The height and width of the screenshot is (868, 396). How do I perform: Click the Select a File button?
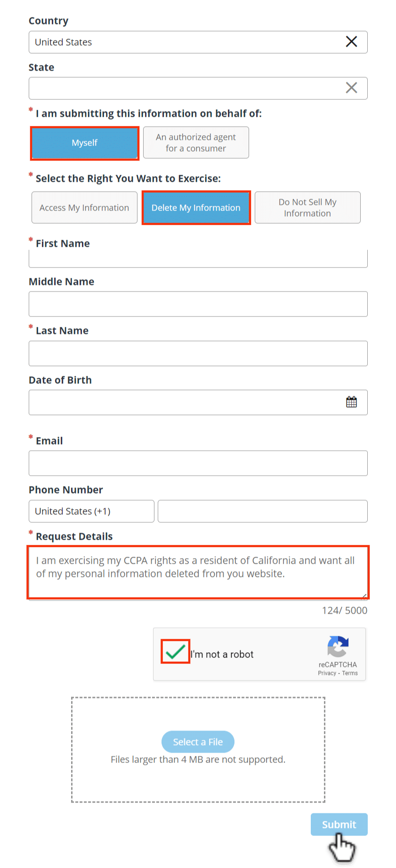(198, 742)
